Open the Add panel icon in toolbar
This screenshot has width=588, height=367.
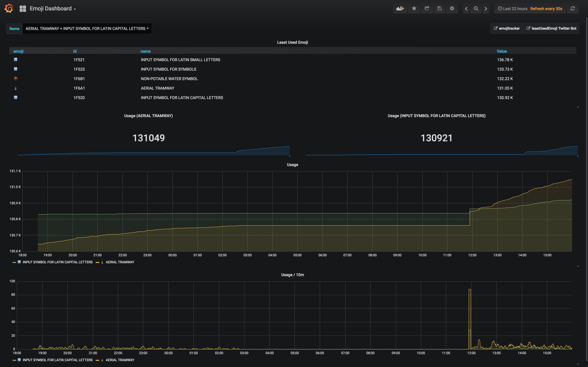pos(400,8)
